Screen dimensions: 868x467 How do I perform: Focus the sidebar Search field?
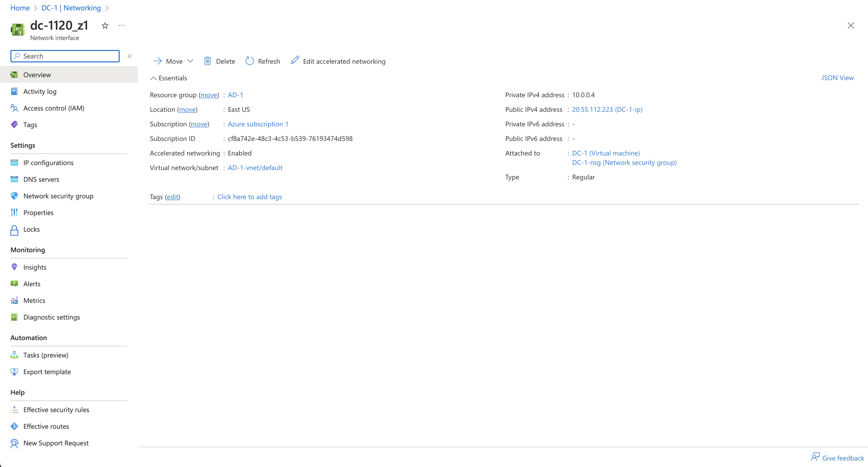pyautogui.click(x=65, y=56)
